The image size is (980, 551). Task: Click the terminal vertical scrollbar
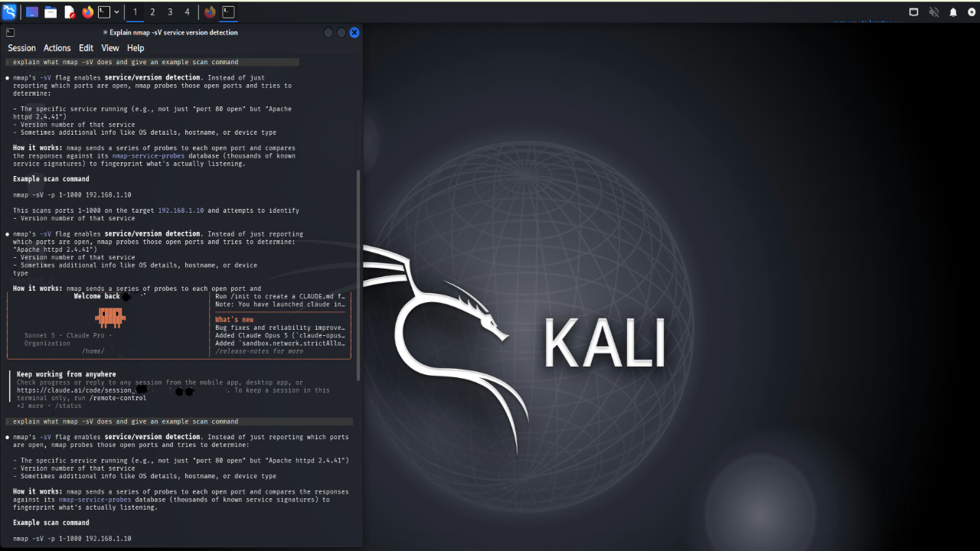(x=358, y=275)
